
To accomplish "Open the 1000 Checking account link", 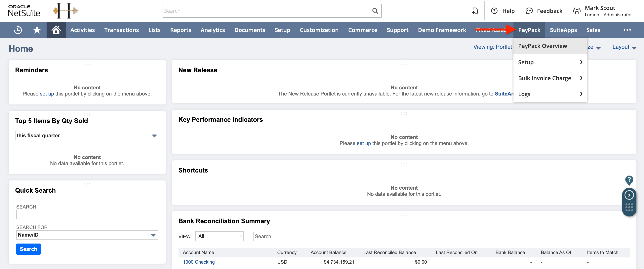I will [x=199, y=262].
